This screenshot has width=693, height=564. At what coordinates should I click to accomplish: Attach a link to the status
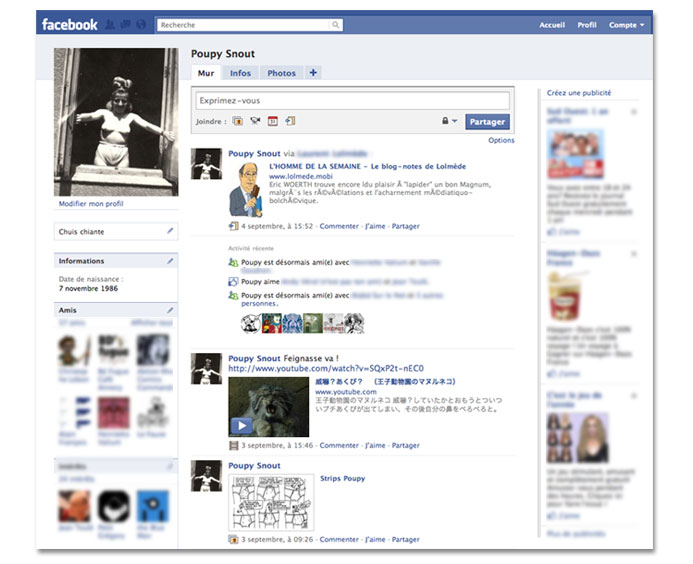pos(290,121)
